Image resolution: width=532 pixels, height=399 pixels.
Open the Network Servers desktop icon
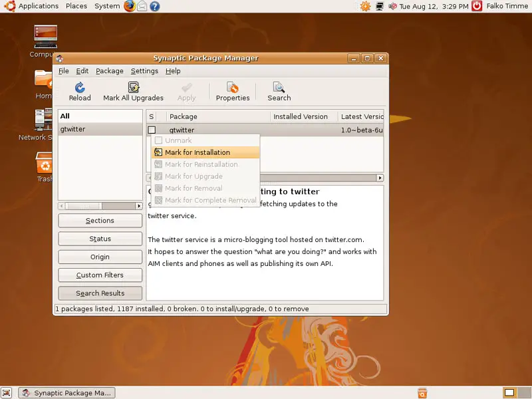tap(43, 120)
